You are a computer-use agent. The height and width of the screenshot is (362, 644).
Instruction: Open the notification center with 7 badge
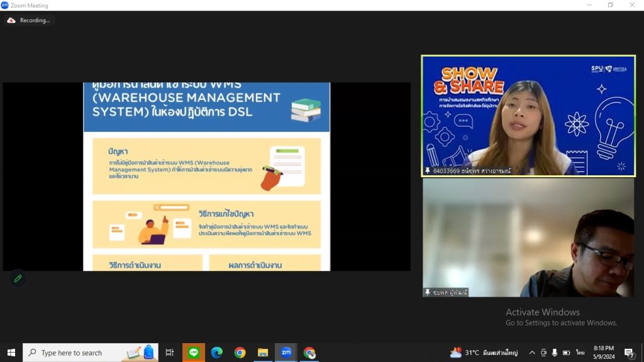629,353
